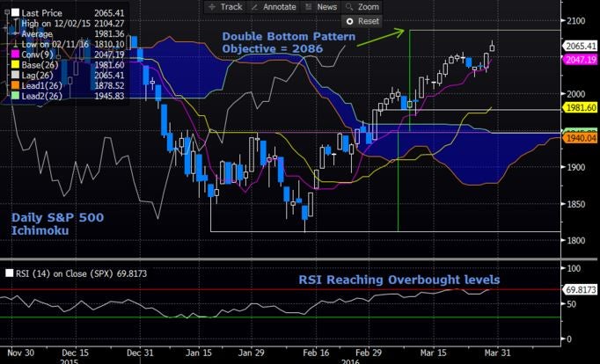Click the 50 label on RSI axis
The height and width of the screenshot is (364, 600).
point(571,304)
